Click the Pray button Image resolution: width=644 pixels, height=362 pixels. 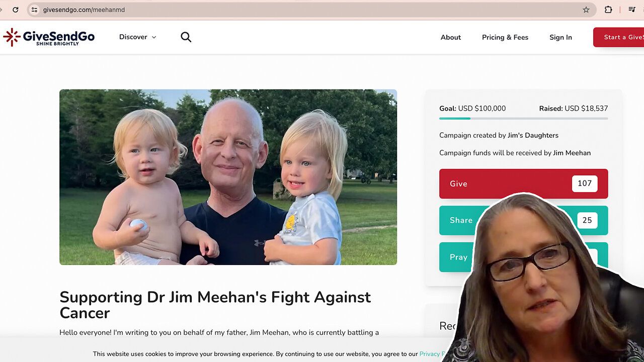[457, 257]
